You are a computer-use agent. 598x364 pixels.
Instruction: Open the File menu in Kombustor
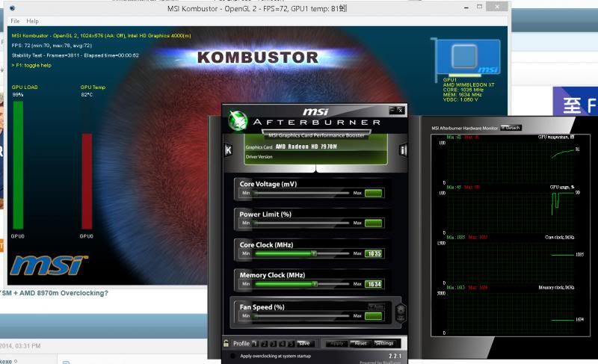[15, 21]
